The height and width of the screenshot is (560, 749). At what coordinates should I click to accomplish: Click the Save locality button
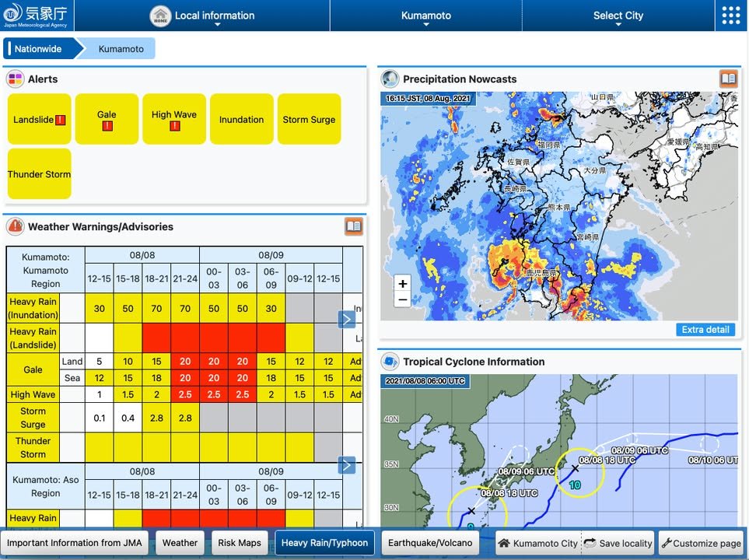pyautogui.click(x=618, y=543)
